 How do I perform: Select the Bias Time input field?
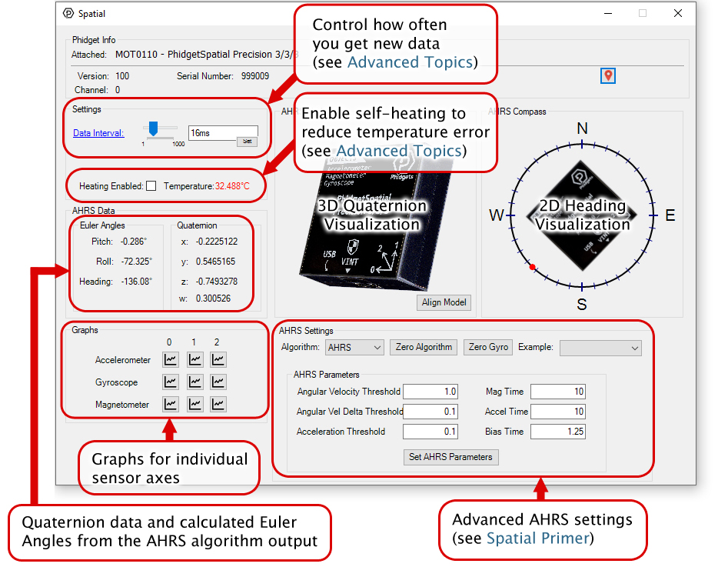coord(557,432)
